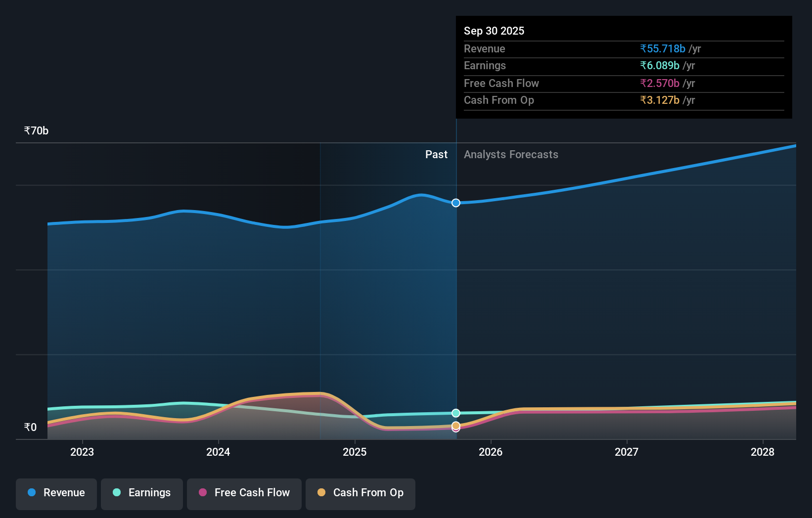812x518 pixels.
Task: Click the teal Earnings data point marker
Action: tap(455, 413)
